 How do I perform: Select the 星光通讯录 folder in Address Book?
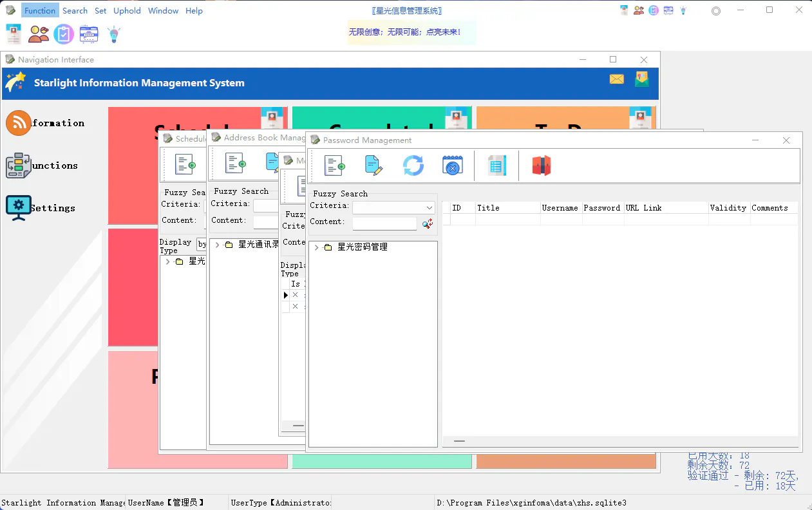258,245
